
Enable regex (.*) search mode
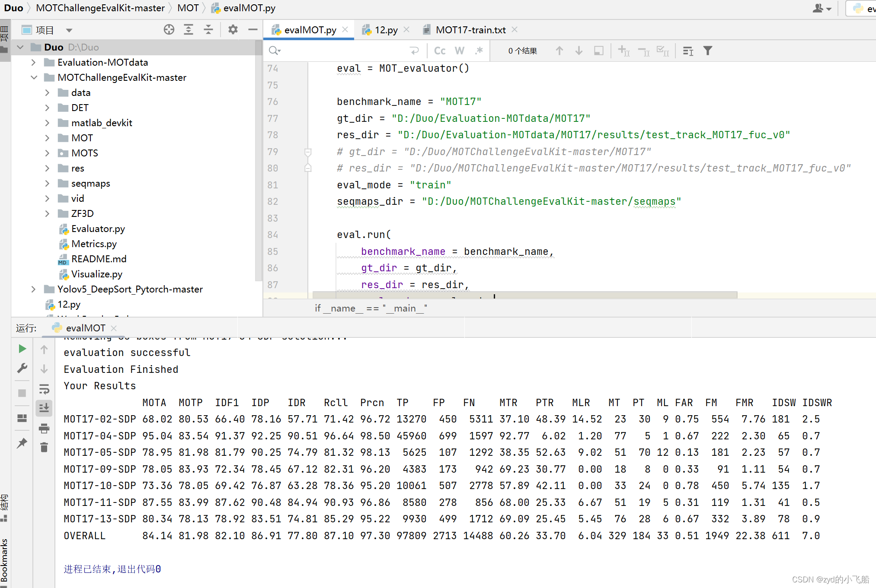(x=479, y=51)
